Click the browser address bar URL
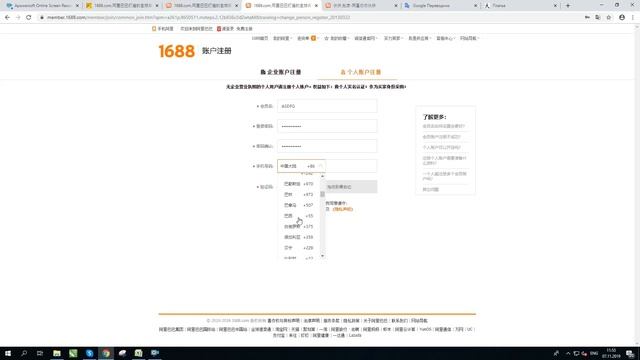This screenshot has height=360, width=640. click(198, 18)
